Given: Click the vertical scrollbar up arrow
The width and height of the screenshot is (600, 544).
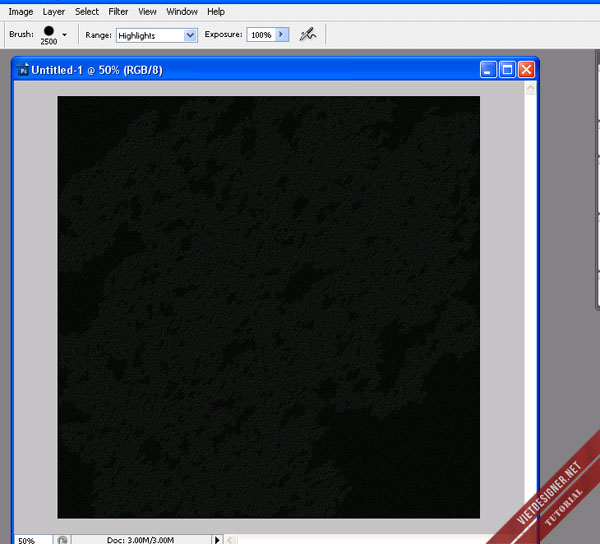Looking at the screenshot, I should tap(530, 89).
